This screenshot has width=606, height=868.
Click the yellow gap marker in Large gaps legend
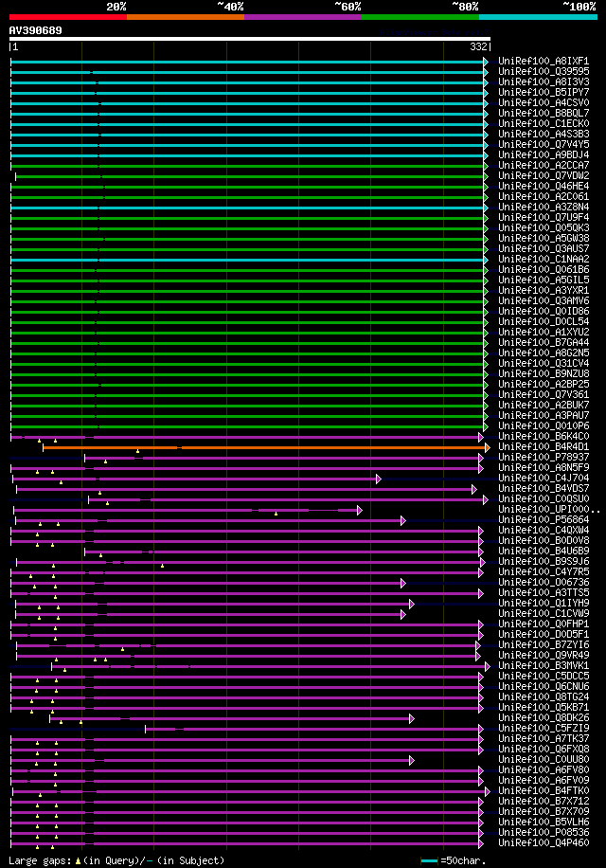coord(78,860)
